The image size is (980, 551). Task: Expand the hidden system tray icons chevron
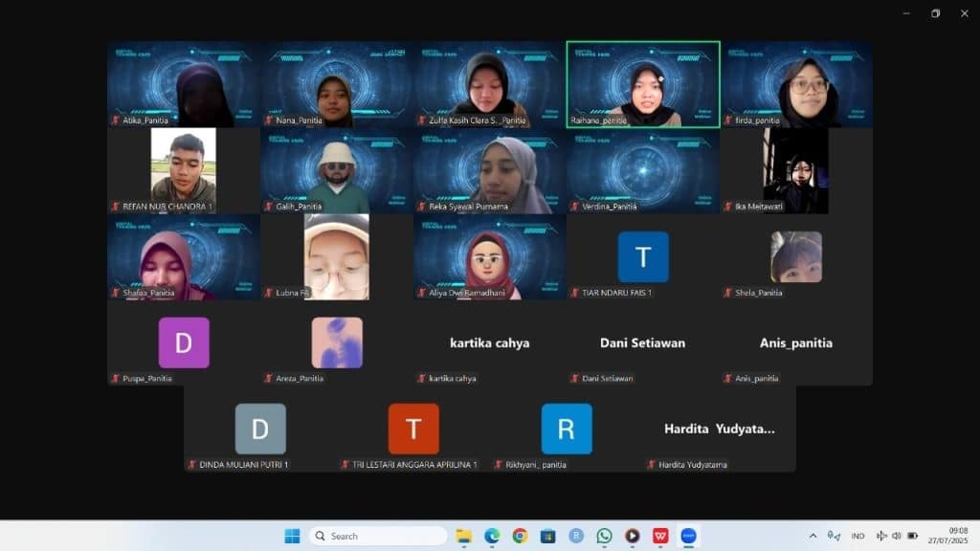tap(813, 536)
